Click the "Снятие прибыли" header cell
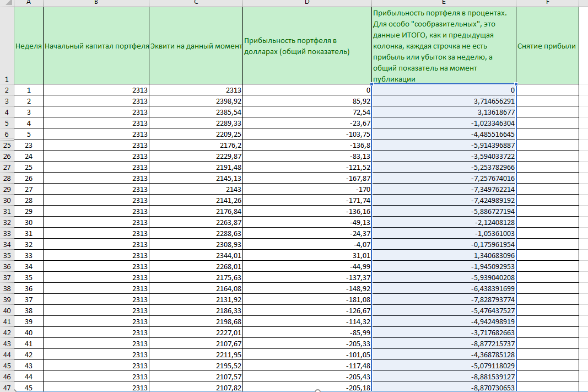The height and width of the screenshot is (392, 588). pos(547,46)
